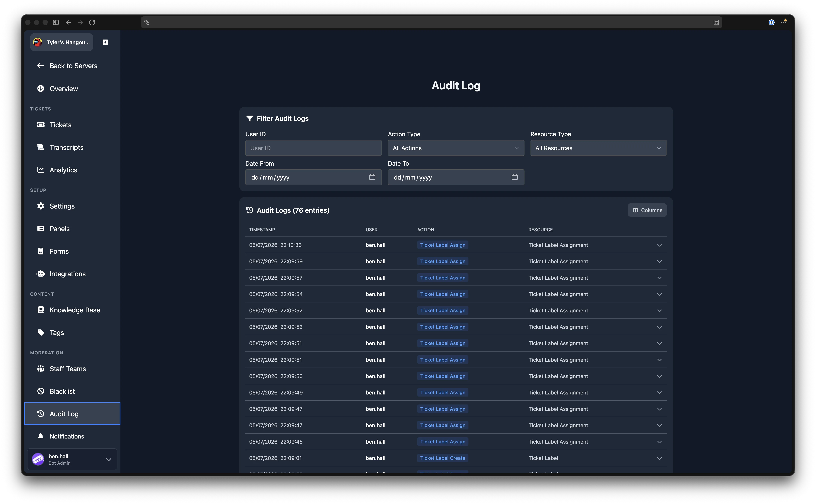Click the 1Password extension icon

click(x=771, y=22)
